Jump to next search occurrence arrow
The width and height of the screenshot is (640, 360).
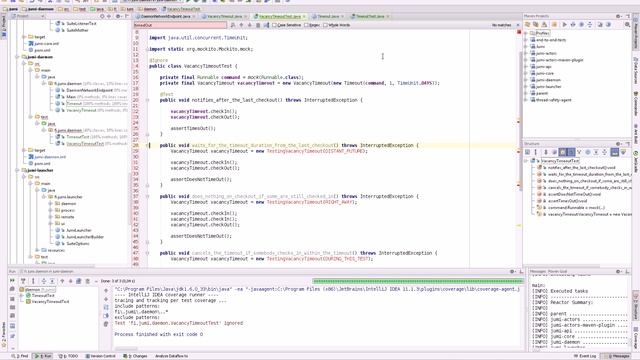pos(249,25)
